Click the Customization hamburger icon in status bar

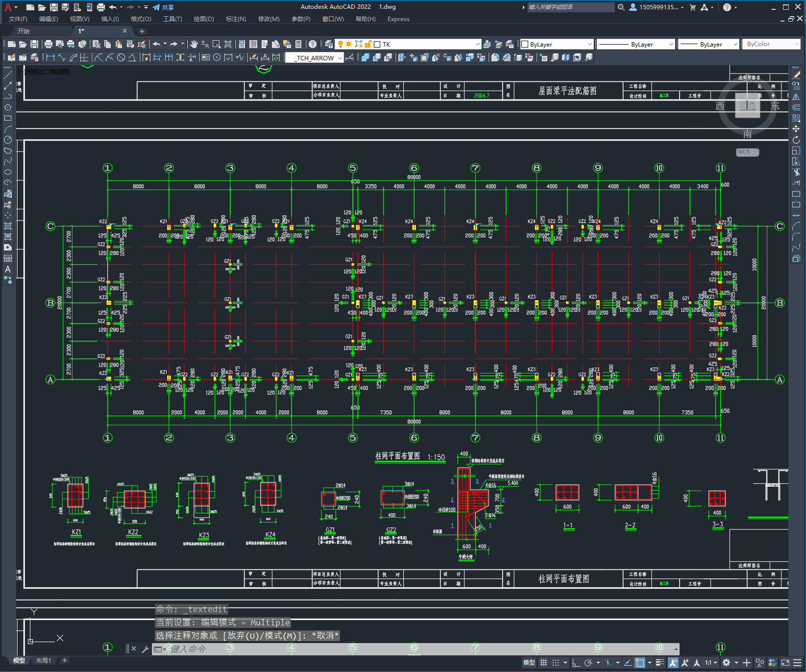(798, 663)
